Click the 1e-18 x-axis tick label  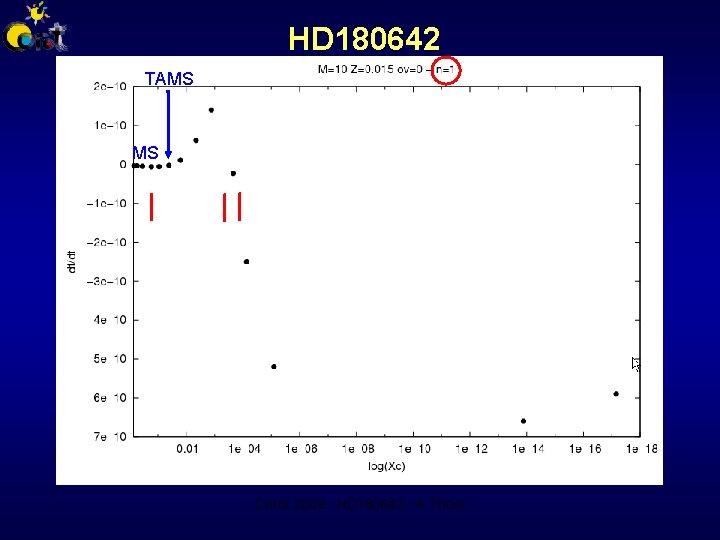[641, 449]
